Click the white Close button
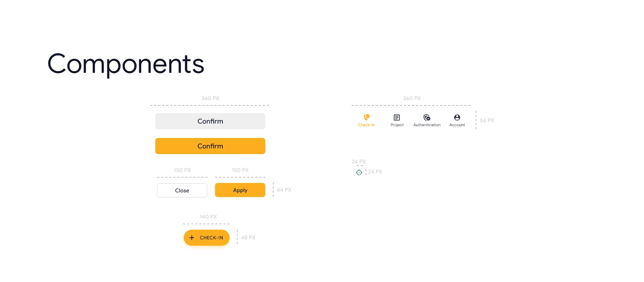This screenshot has width=644, height=282. pyautogui.click(x=182, y=190)
